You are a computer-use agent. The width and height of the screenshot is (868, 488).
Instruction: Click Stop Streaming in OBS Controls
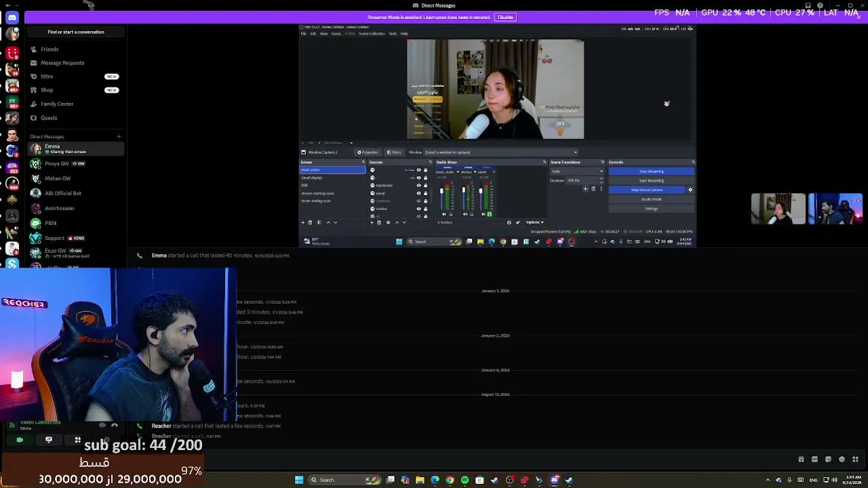point(651,171)
